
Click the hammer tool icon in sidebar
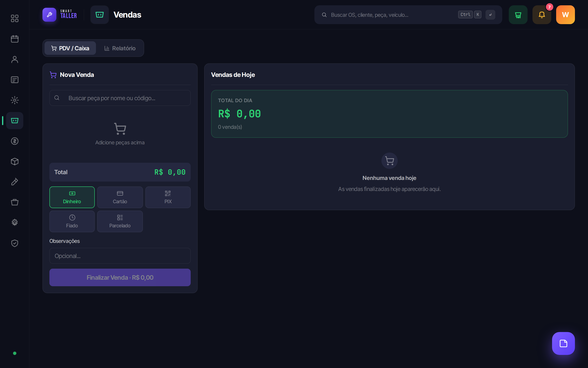14,182
